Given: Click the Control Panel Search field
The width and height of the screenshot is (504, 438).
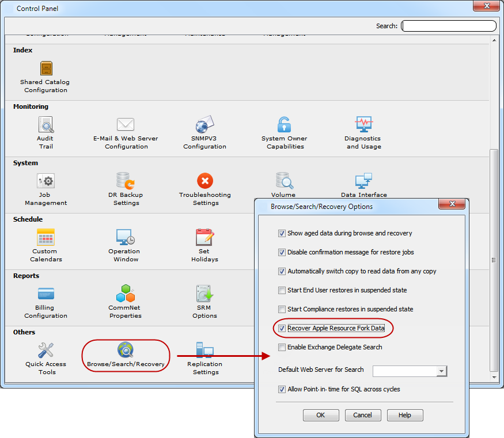Looking at the screenshot, I should pos(448,26).
